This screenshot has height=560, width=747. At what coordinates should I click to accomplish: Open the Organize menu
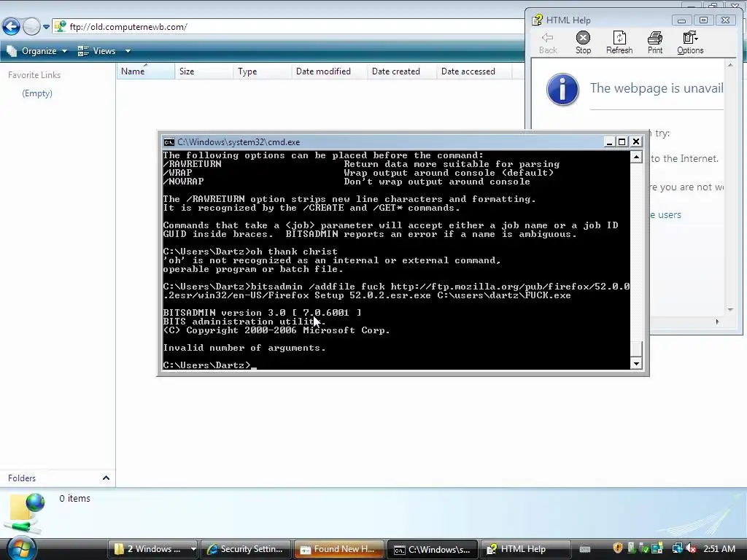(x=37, y=51)
